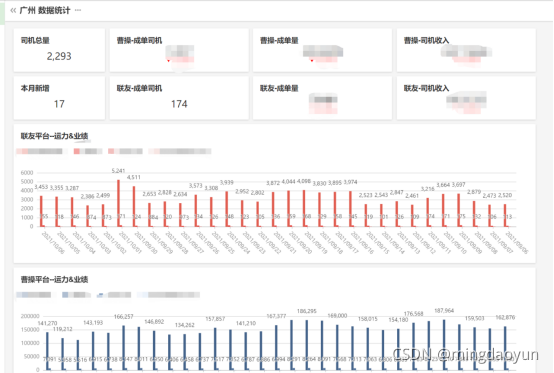Click the 3,453 value label
The height and width of the screenshot is (373, 554).
(41, 186)
